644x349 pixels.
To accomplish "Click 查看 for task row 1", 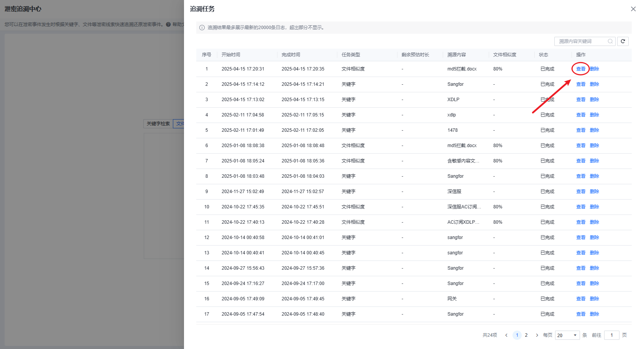I will click(x=581, y=69).
